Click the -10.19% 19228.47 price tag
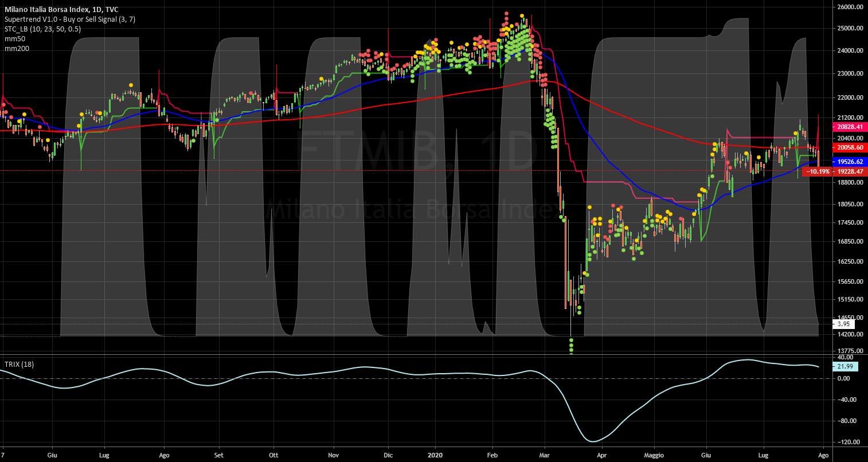Image resolution: width=868 pixels, height=462 pixels. click(835, 171)
